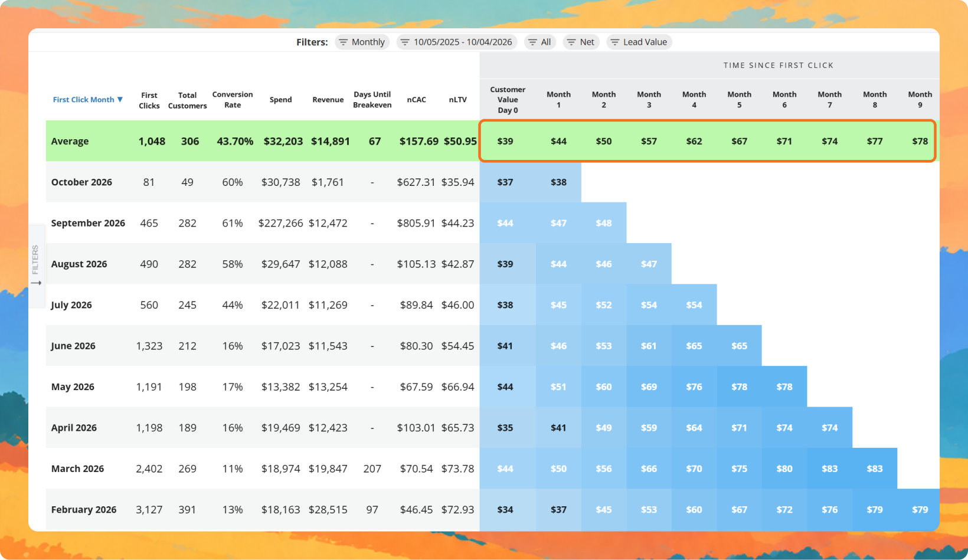Screen dimensions: 968x560
Task: Select the February 2026 row label
Action: click(84, 510)
